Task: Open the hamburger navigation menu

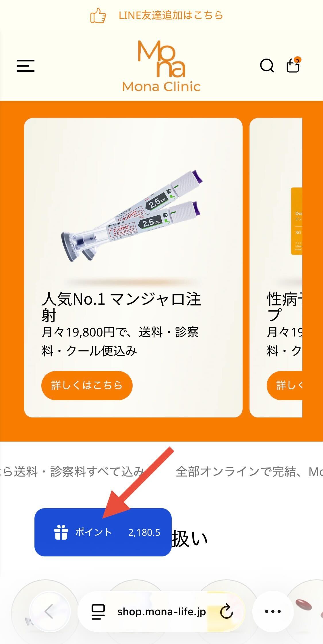Action: coord(26,66)
